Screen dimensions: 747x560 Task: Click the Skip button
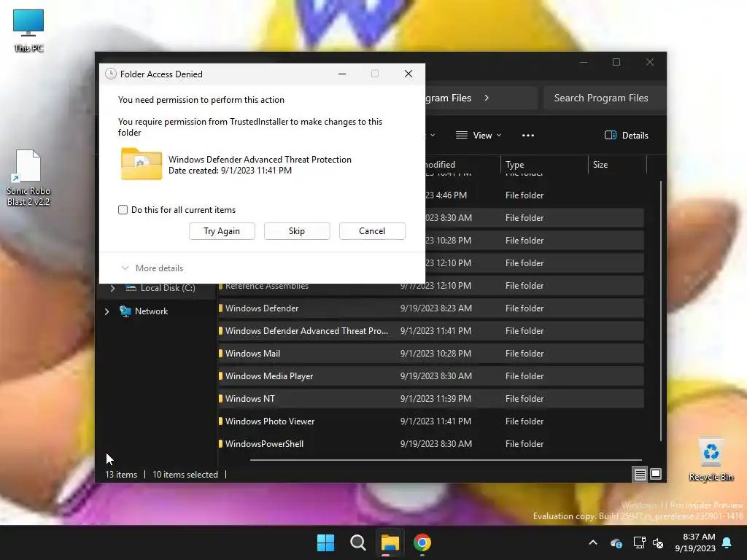coord(297,231)
